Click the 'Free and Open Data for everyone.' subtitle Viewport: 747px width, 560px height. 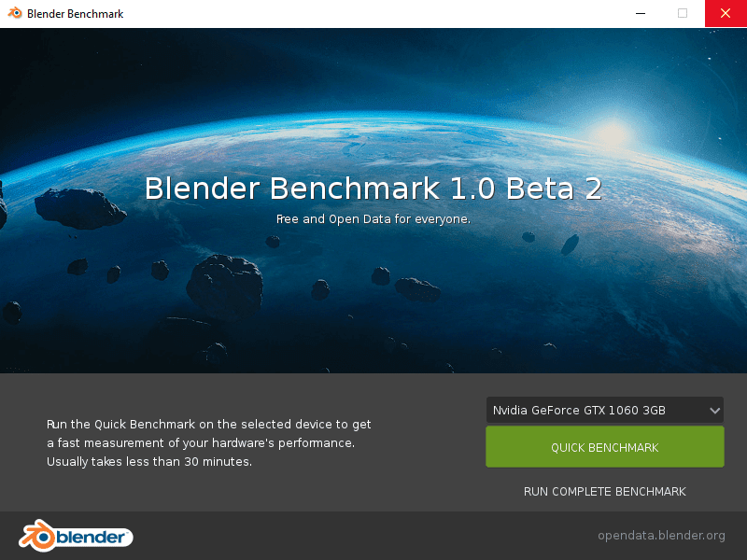click(x=373, y=219)
